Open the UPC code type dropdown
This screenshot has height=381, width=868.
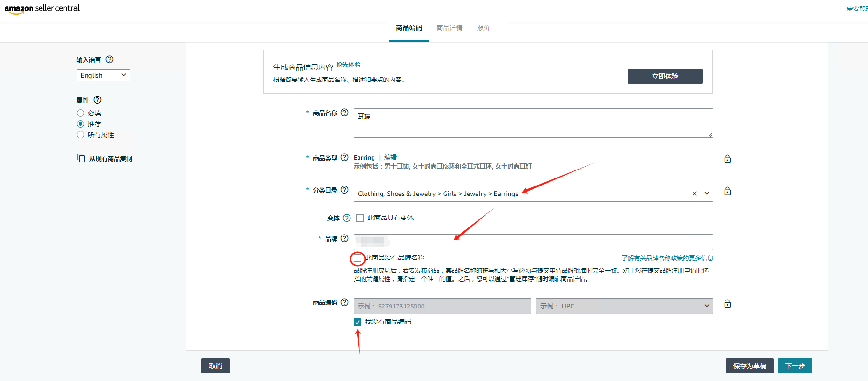click(624, 306)
